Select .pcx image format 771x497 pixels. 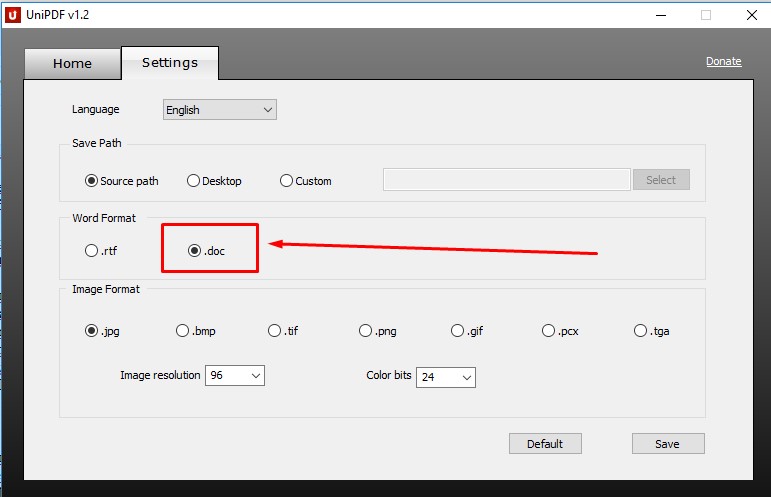560,331
